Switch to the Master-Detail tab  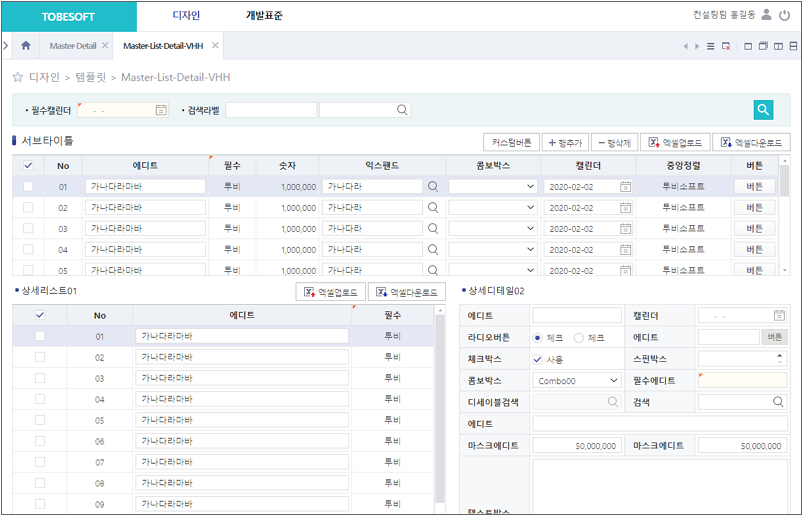click(73, 46)
